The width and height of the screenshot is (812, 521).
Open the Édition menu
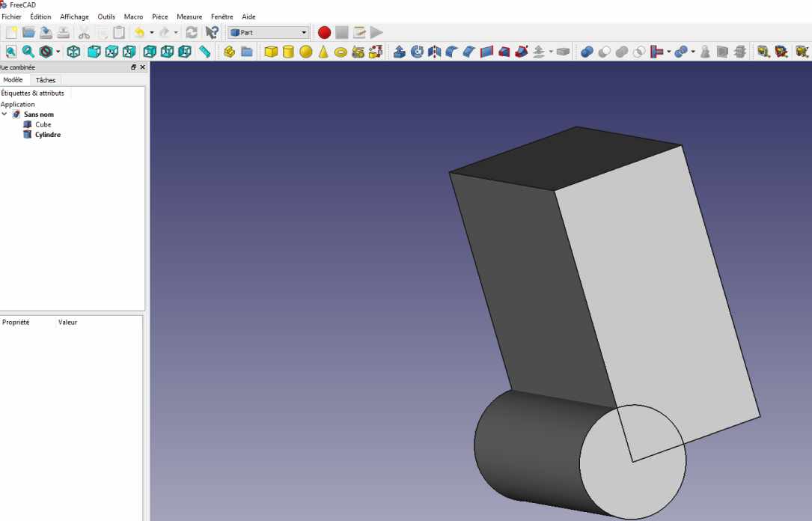click(40, 16)
